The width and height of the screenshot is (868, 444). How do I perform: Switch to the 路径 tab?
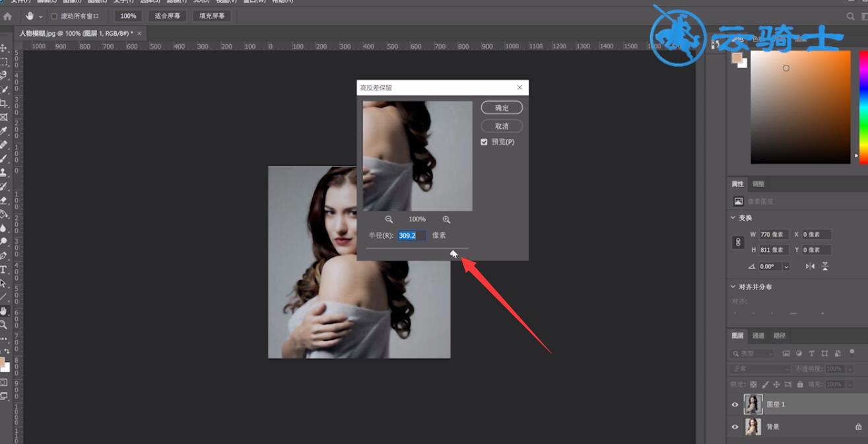pos(780,336)
